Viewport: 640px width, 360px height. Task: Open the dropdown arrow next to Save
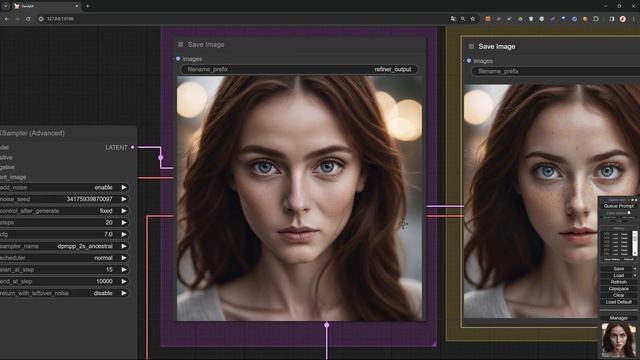(x=635, y=269)
